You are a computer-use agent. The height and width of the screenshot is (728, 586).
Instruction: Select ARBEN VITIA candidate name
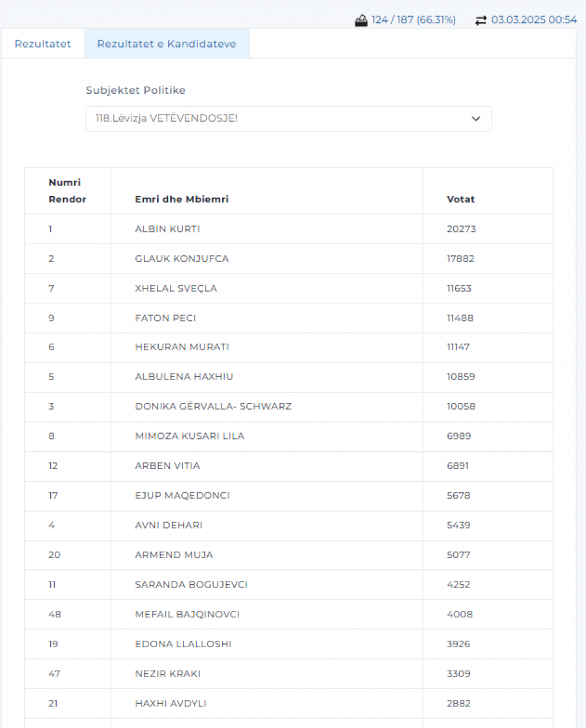[167, 466]
